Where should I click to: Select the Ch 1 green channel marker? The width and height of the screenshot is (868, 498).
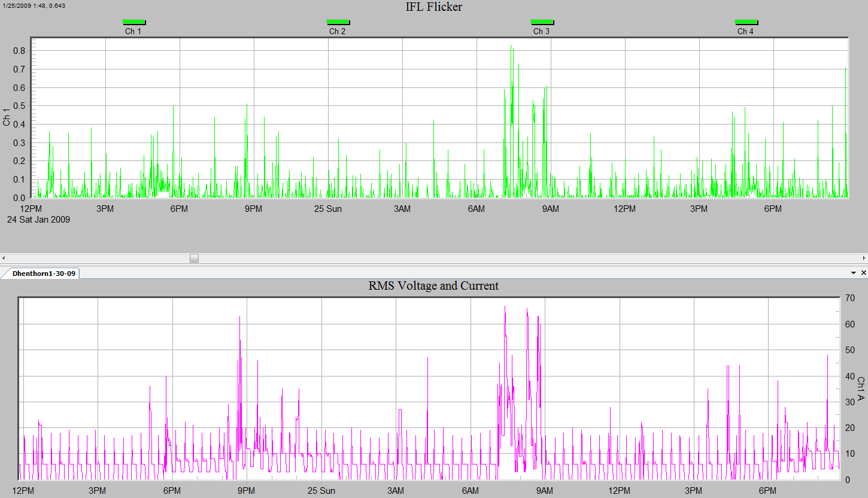tap(134, 22)
